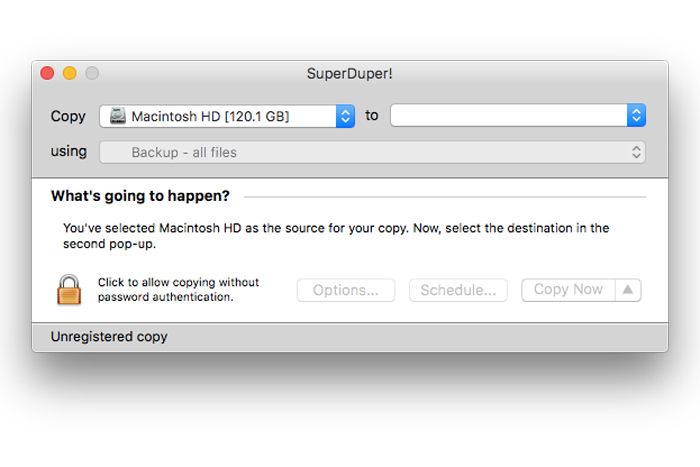Click the What's going to happen? heading
This screenshot has width=700, height=467.
tap(140, 196)
